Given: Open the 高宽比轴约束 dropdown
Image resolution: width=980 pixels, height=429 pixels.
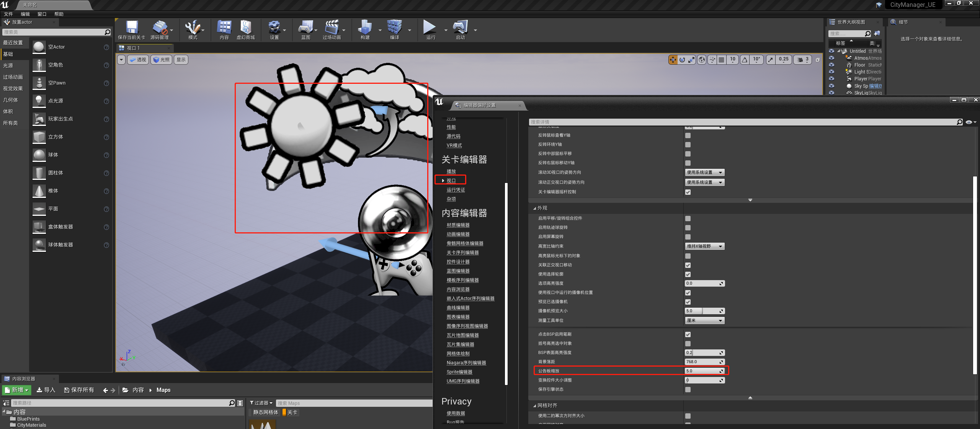Looking at the screenshot, I should 704,246.
